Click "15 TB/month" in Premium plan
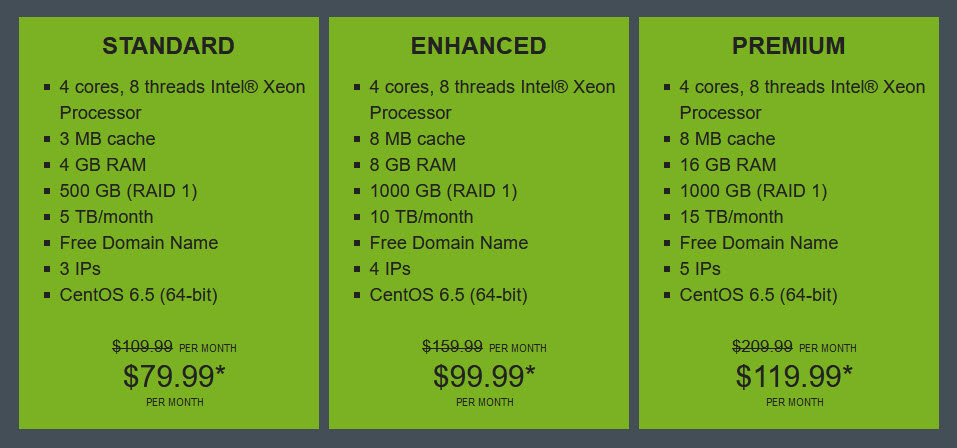 [731, 217]
